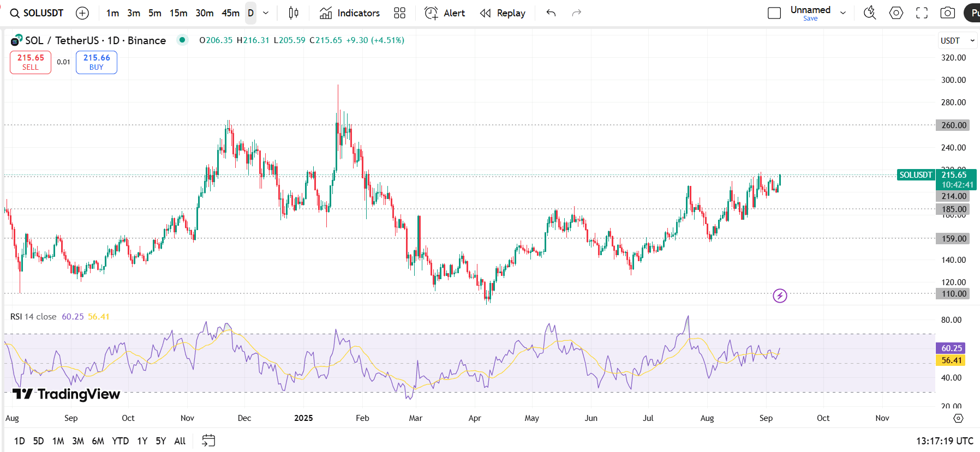Expand the time interval dropdown arrow

(266, 13)
